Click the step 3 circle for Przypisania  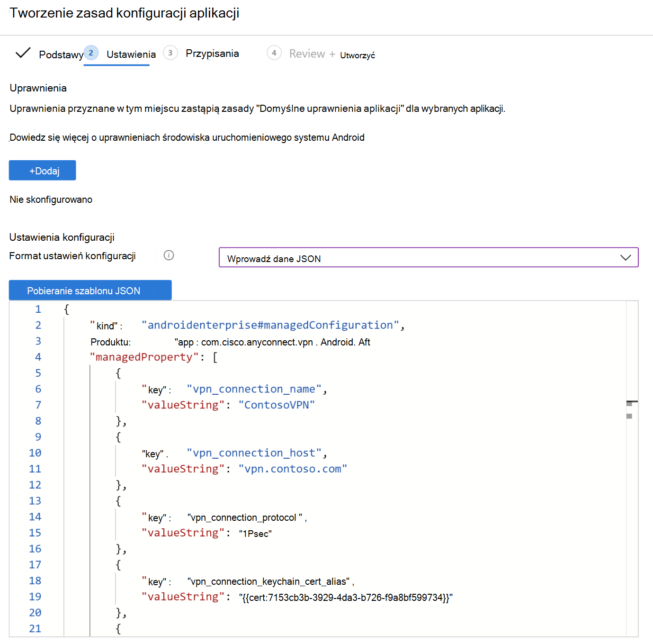[170, 53]
